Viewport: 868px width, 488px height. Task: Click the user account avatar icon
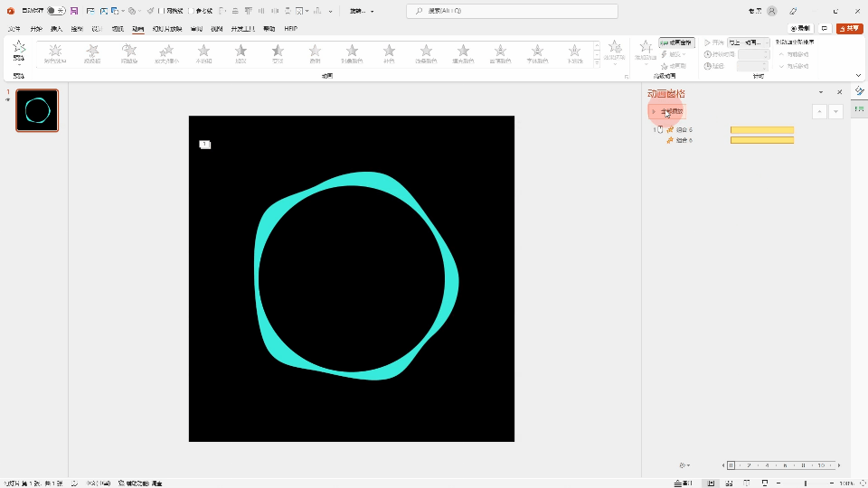pos(771,11)
